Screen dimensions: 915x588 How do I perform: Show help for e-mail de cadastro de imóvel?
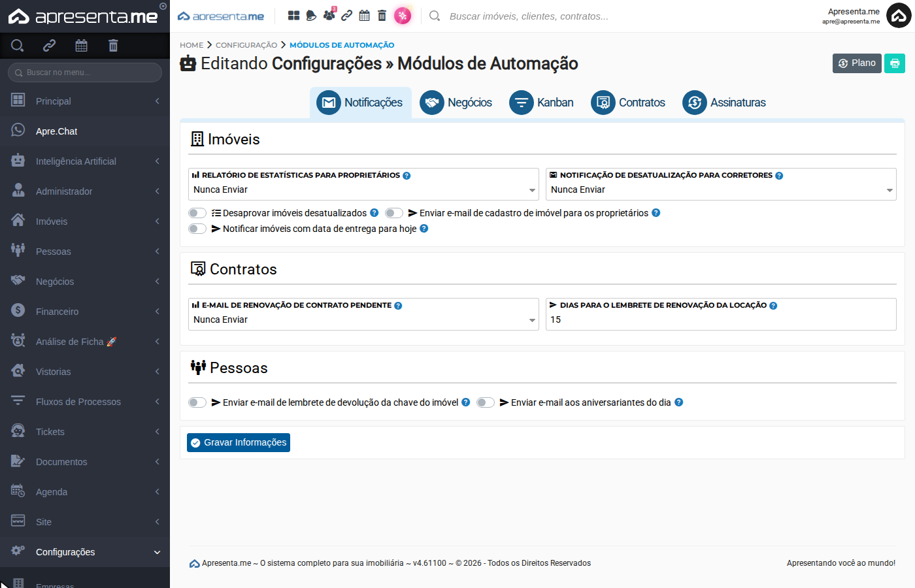[656, 213]
